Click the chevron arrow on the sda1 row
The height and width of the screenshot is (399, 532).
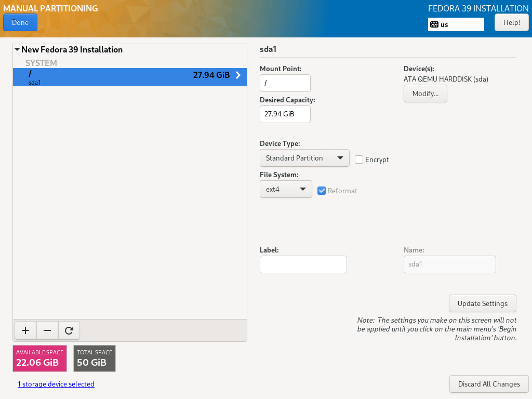[x=238, y=75]
